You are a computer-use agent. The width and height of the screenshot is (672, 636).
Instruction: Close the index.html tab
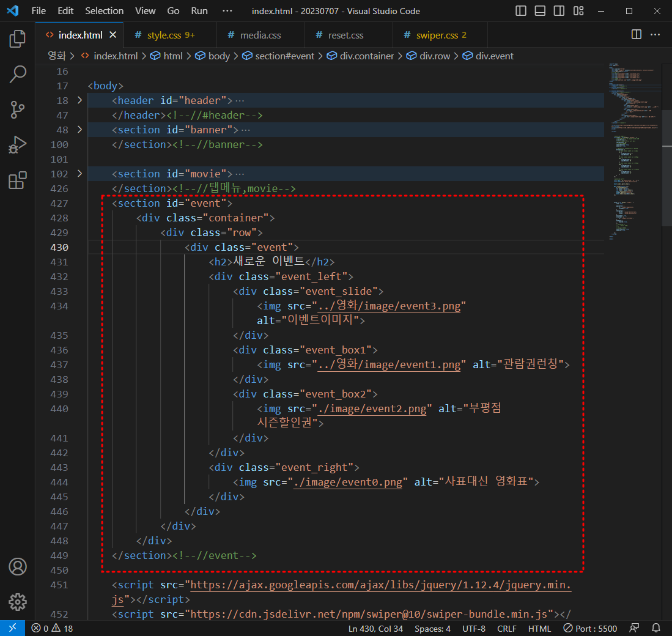113,35
